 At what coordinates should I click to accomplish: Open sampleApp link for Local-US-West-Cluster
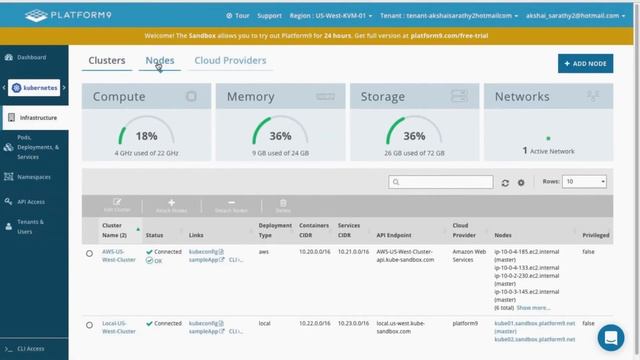click(x=207, y=331)
